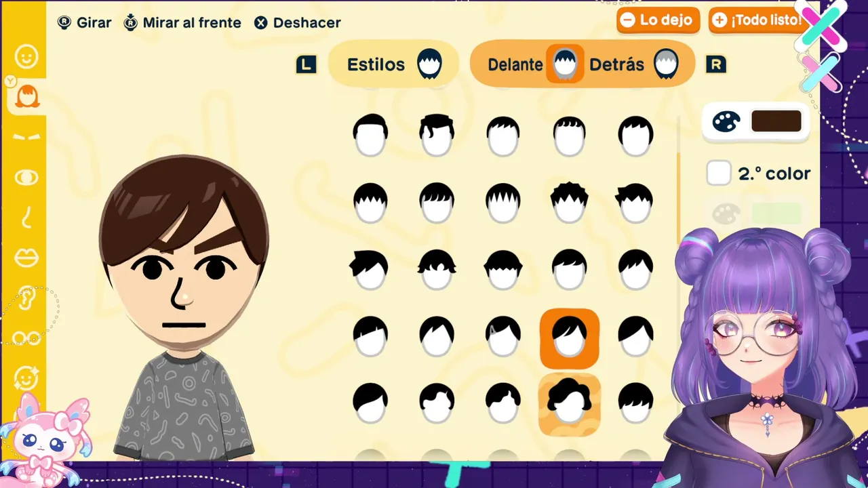This screenshot has height=488, width=868.
Task: Select second hairstyle in the first row
Action: click(437, 136)
